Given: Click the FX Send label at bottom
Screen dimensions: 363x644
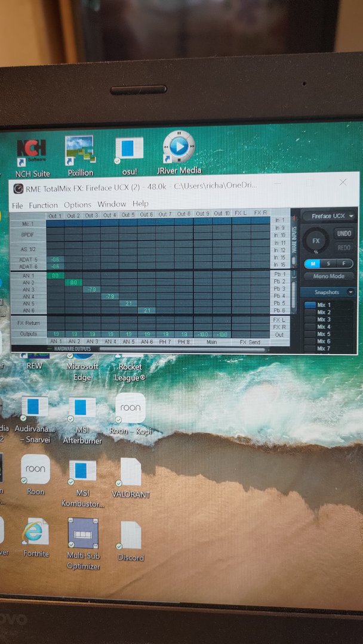Looking at the screenshot, I should pyautogui.click(x=250, y=342).
